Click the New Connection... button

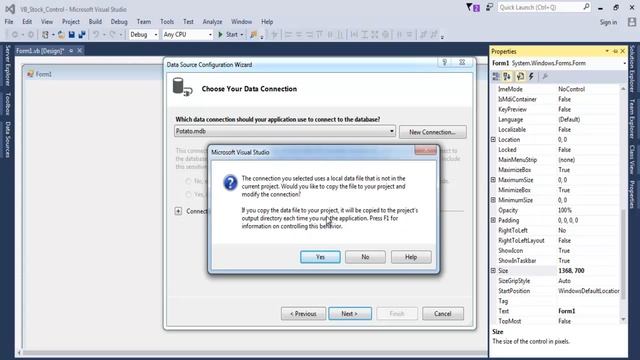(x=432, y=132)
